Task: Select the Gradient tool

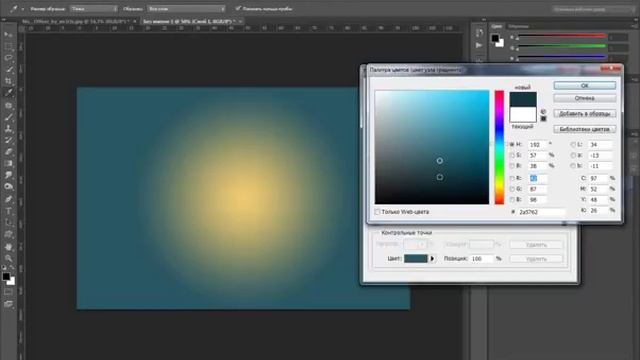Action: [x=8, y=164]
